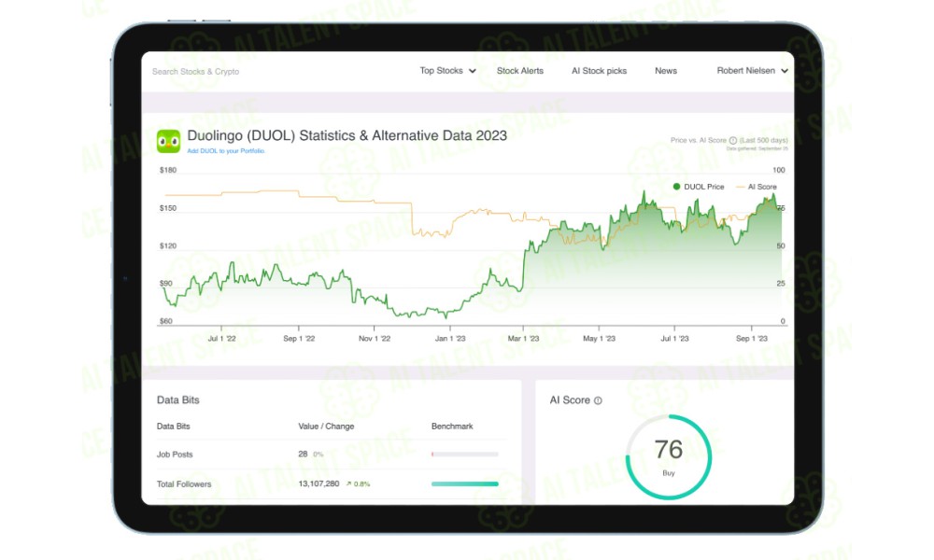Click the (Last 500 days) label
This screenshot has width=934, height=560.
pos(764,140)
